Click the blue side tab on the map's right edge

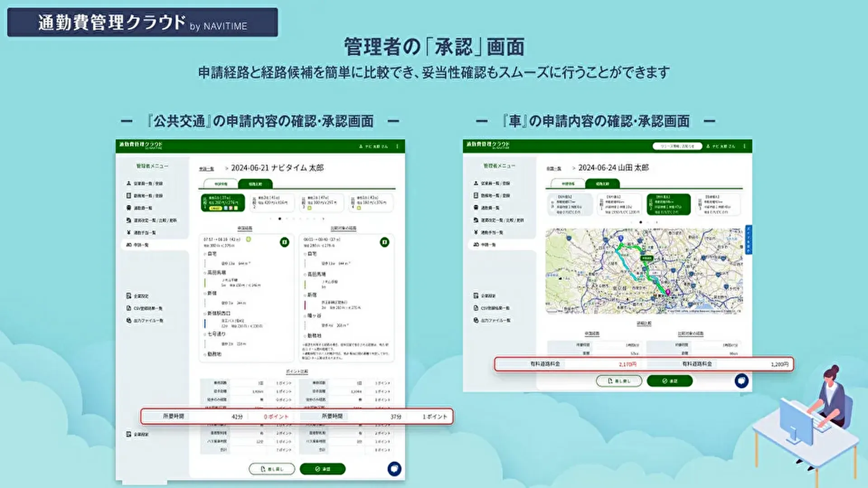(748, 239)
